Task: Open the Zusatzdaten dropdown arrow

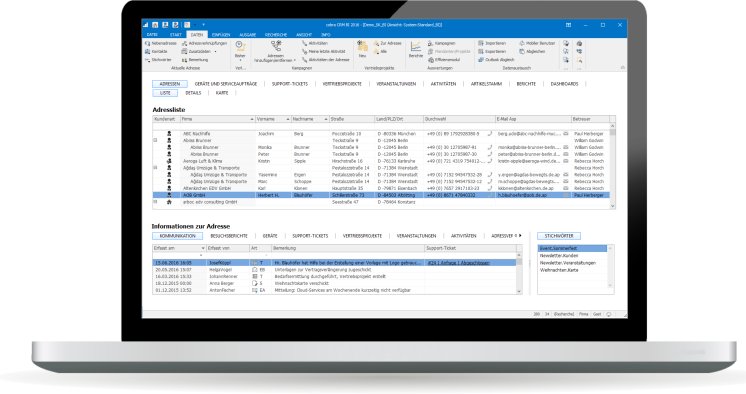Action: 215,52
